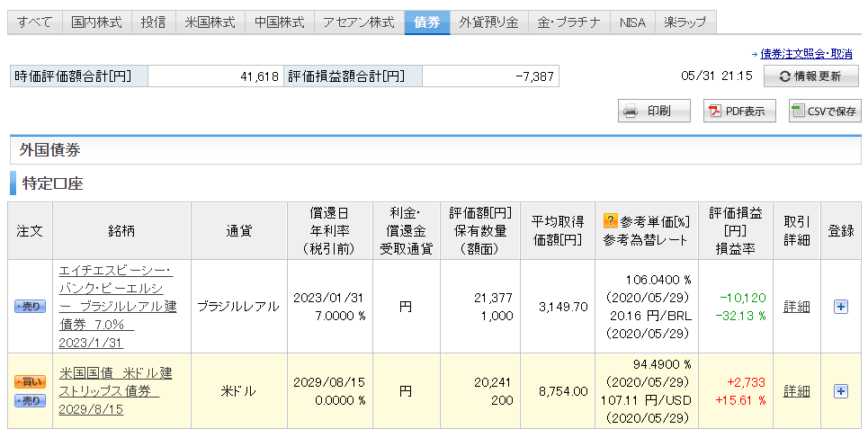
Task: Switch to the アセアン株式 tab
Action: tap(359, 22)
